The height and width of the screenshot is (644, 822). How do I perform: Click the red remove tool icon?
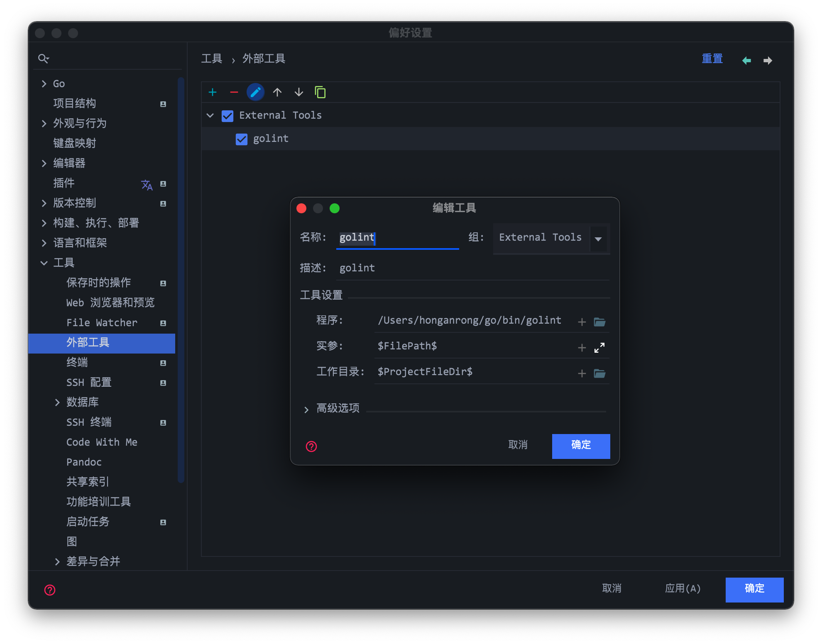(x=234, y=92)
